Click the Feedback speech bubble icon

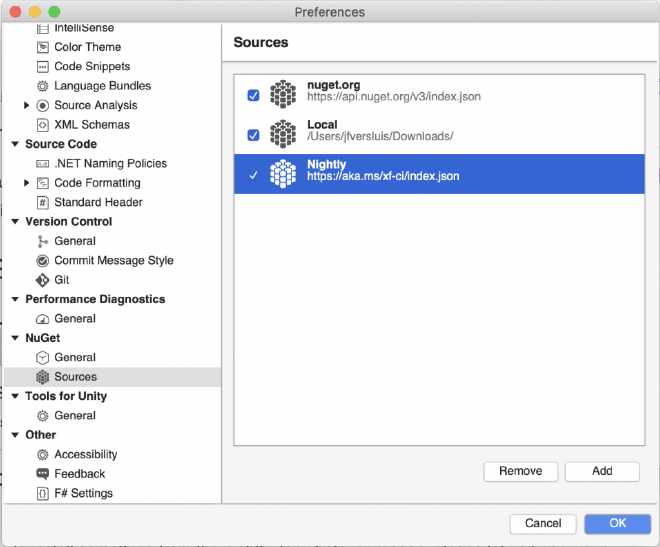pos(43,474)
